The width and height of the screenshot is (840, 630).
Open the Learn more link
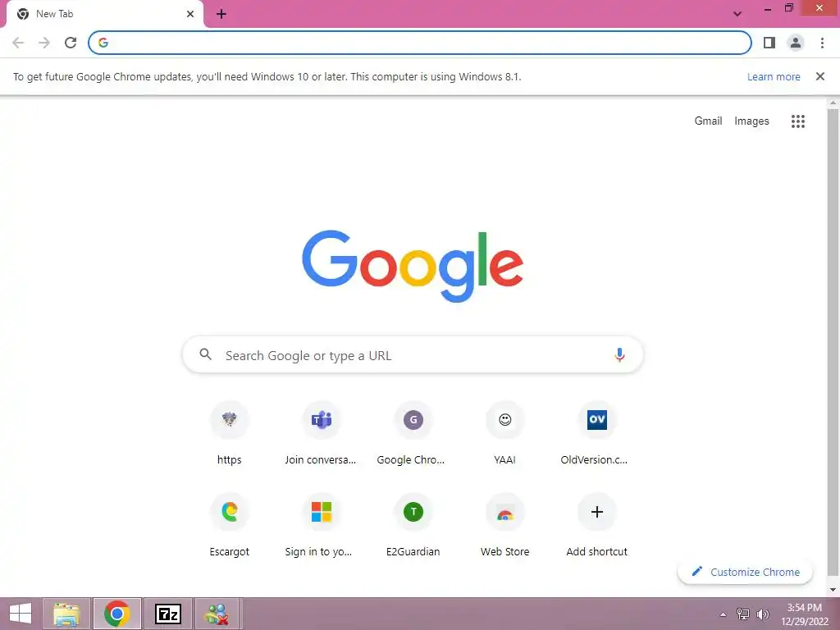pos(774,76)
